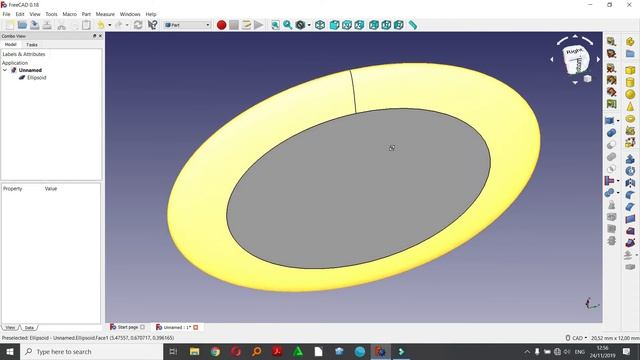The height and width of the screenshot is (360, 640).
Task: Click the What's This help icon
Action: coord(152,25)
